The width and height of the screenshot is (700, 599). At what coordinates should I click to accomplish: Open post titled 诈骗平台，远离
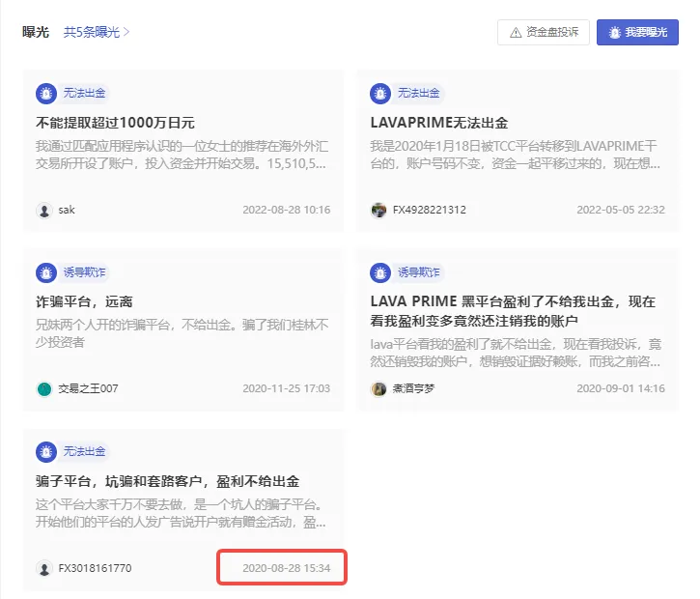tap(84, 302)
